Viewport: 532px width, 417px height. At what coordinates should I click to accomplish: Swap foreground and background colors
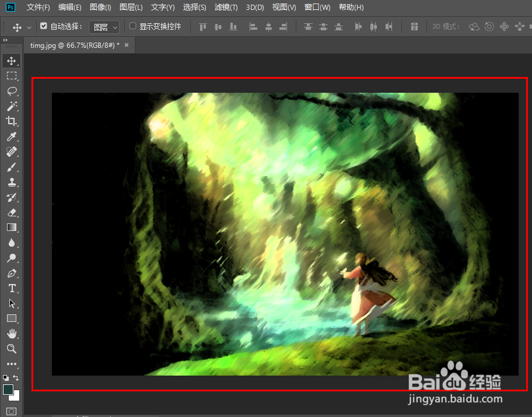(16, 378)
